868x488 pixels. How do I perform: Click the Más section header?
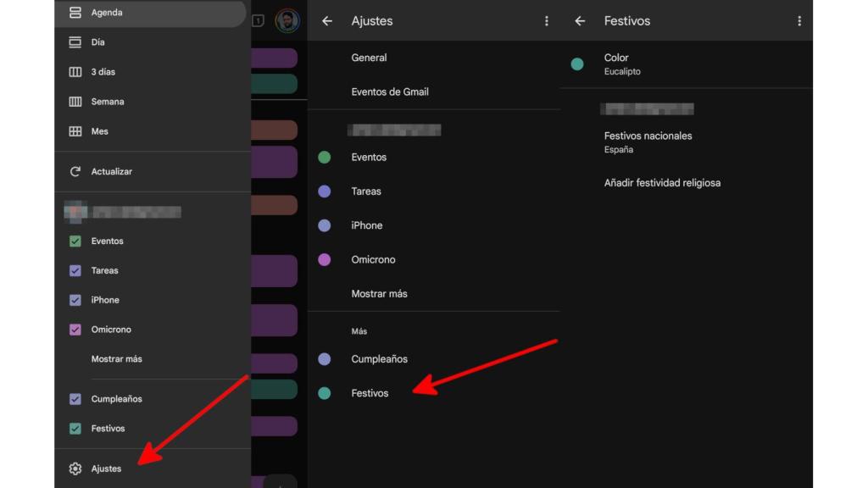tap(359, 331)
